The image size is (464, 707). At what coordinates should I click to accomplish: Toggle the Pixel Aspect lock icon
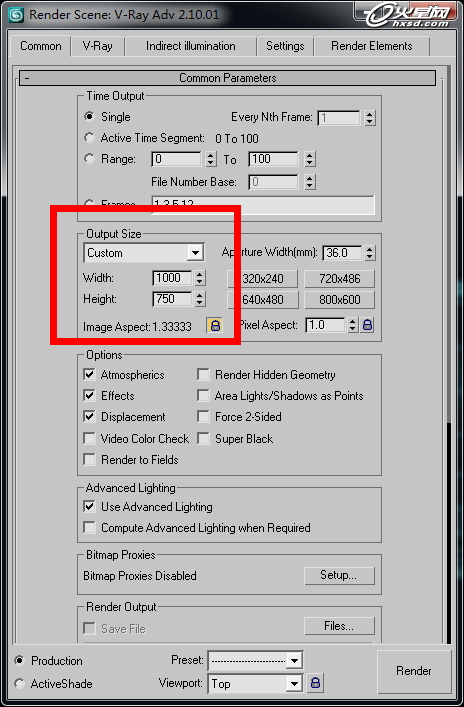pos(368,325)
